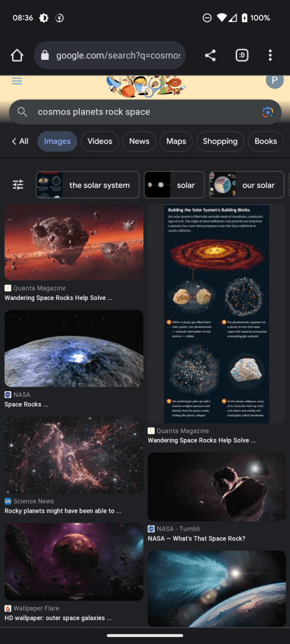Select the Shopping tab
The height and width of the screenshot is (644, 290).
point(220,142)
